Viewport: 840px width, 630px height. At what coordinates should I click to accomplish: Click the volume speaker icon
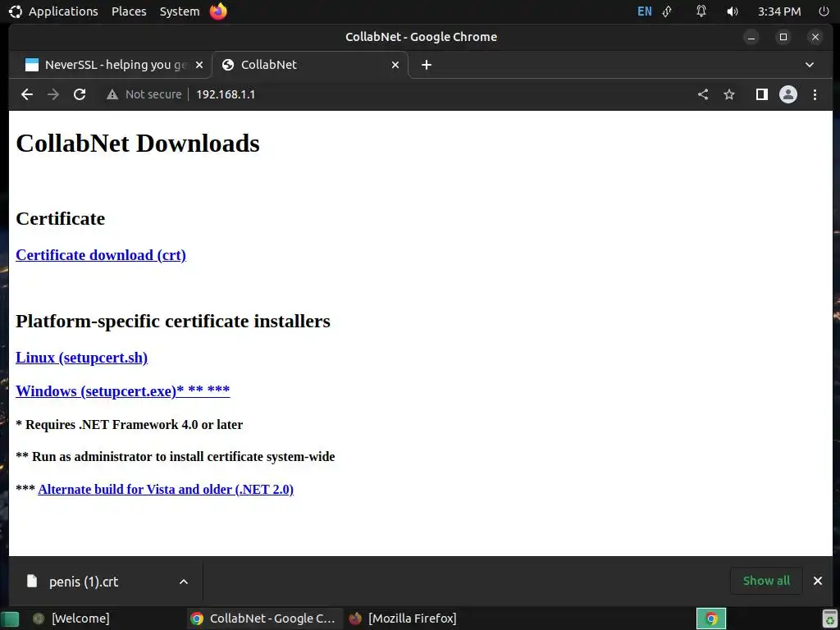pos(733,11)
